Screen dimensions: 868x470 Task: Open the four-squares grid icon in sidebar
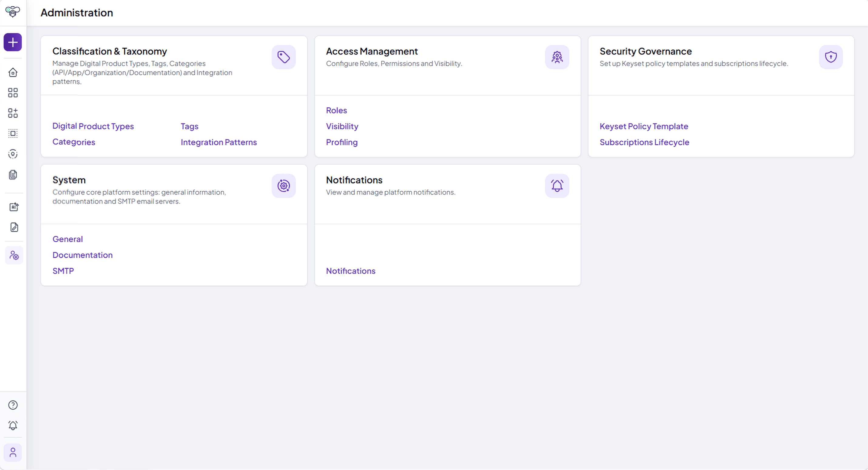click(x=13, y=92)
